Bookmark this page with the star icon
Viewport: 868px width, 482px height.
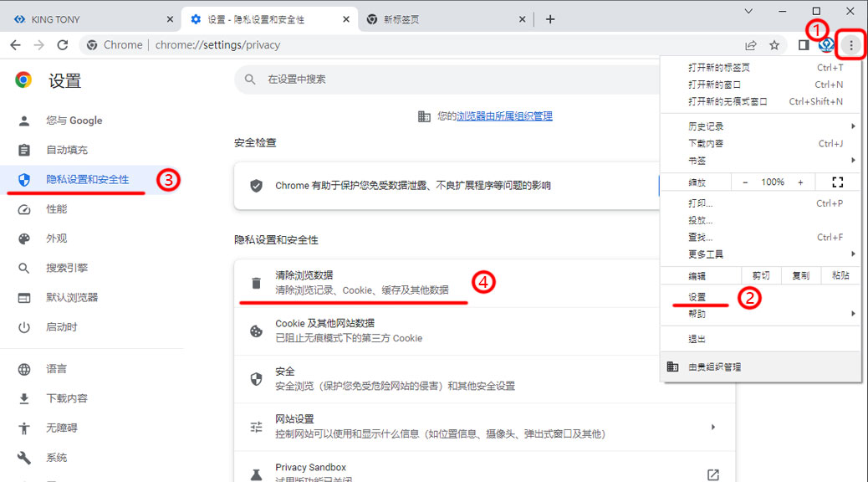tap(774, 45)
